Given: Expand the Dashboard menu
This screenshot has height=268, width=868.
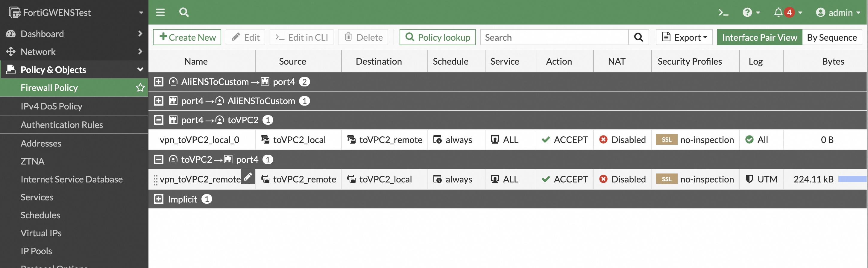Looking at the screenshot, I should click(74, 34).
